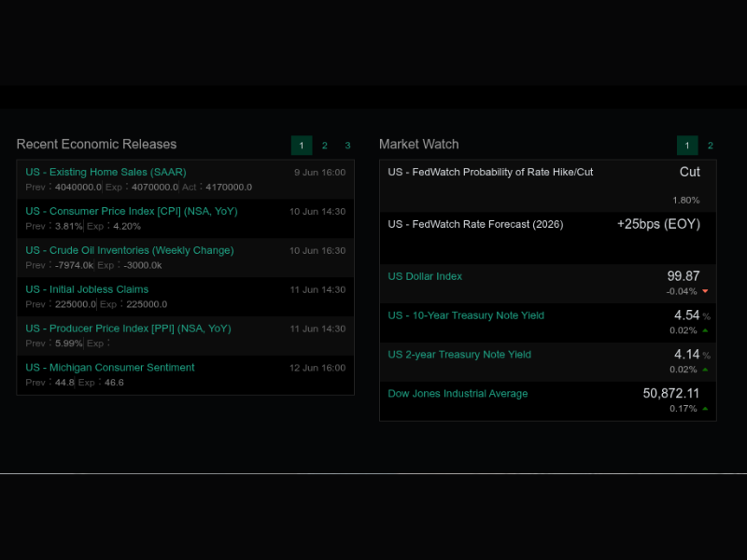This screenshot has width=747, height=560.
Task: Click the +25bps (EOY) forecast value
Action: click(x=658, y=224)
